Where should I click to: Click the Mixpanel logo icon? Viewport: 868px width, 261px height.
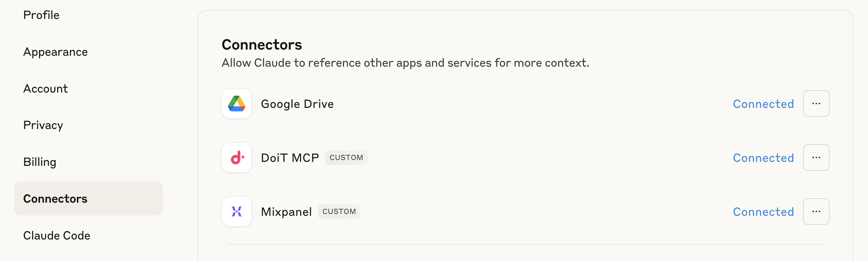click(237, 211)
